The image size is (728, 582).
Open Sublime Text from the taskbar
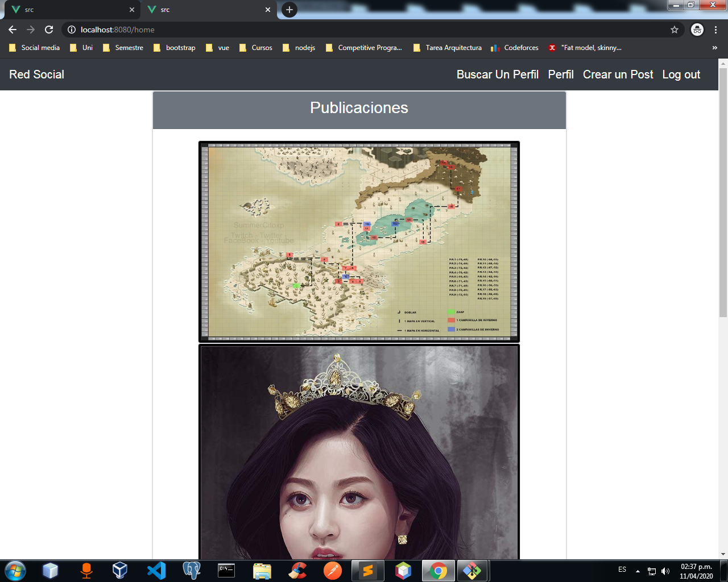[368, 571]
